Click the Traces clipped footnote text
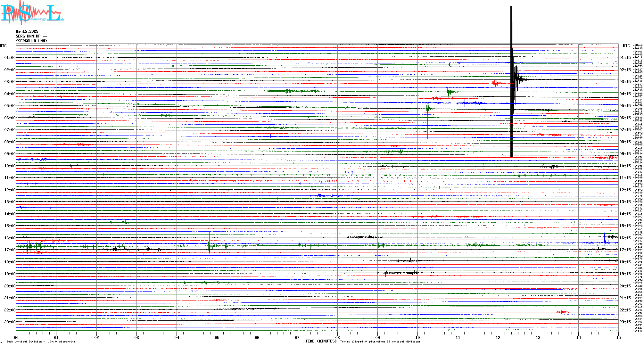The height and width of the screenshot is (346, 644). click(380, 342)
